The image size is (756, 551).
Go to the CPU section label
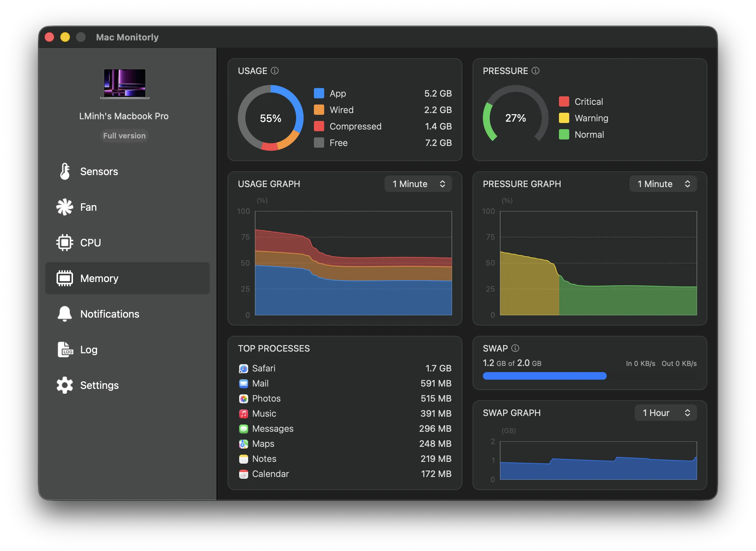tap(90, 243)
